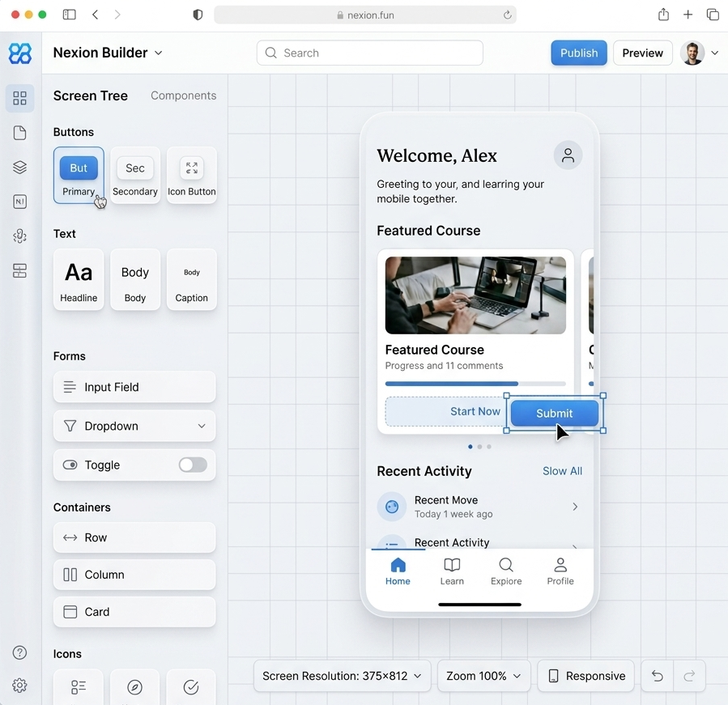Click the Nexion logo icon
The width and height of the screenshot is (728, 705).
click(20, 53)
